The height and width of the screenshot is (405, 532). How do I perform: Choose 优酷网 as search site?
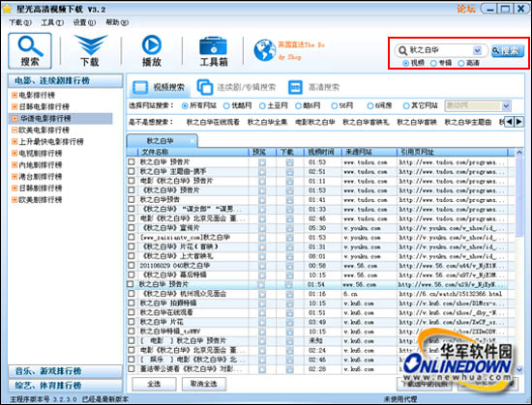point(226,106)
